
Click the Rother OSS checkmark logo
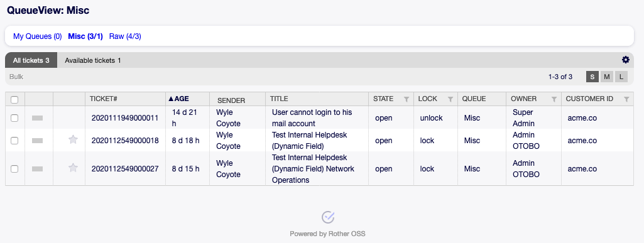click(328, 217)
